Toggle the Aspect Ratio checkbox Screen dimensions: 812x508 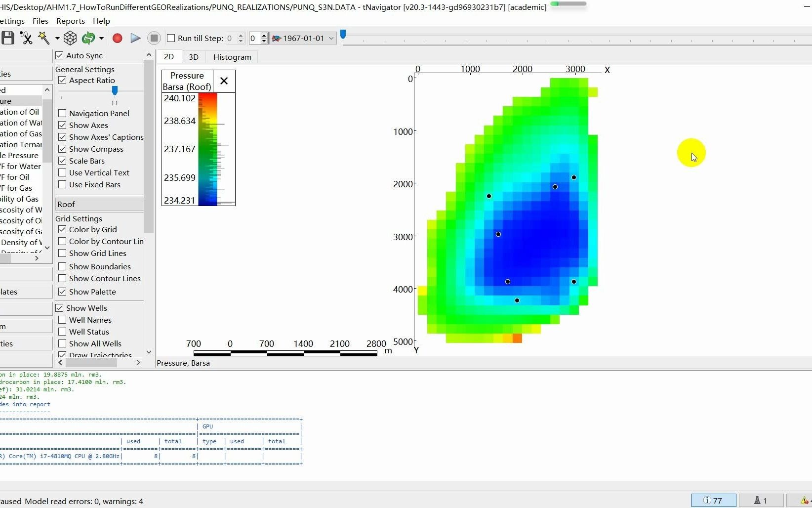[62, 80]
